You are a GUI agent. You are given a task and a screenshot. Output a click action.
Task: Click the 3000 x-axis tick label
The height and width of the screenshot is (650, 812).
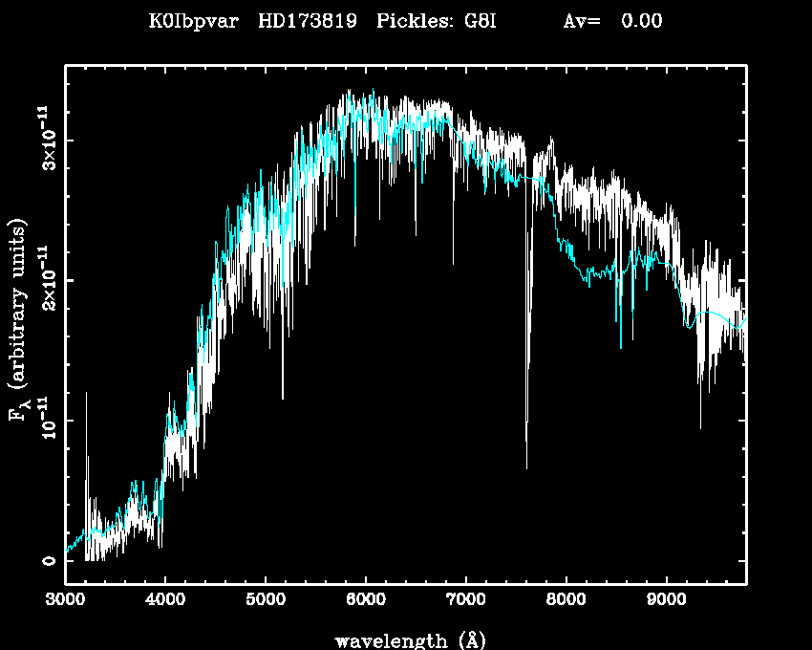point(65,601)
